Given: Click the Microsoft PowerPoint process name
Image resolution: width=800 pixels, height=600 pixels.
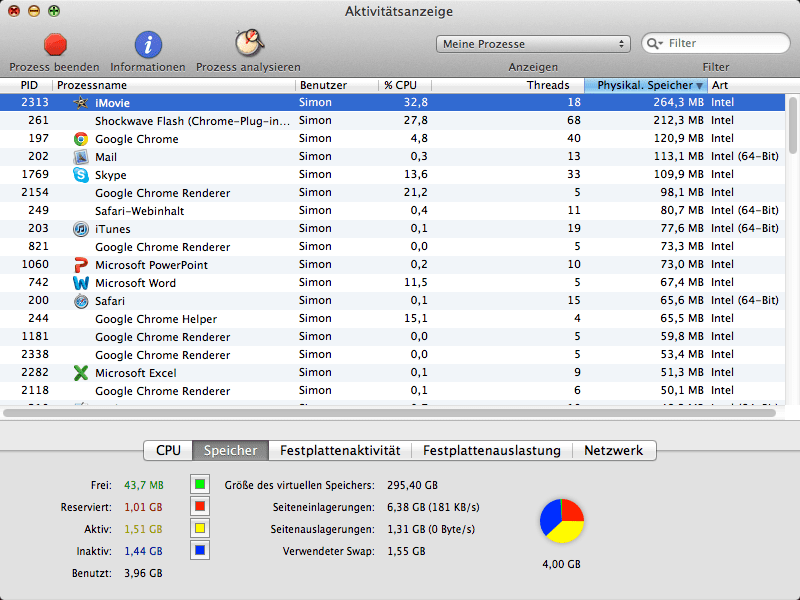Looking at the screenshot, I should pos(152,265).
